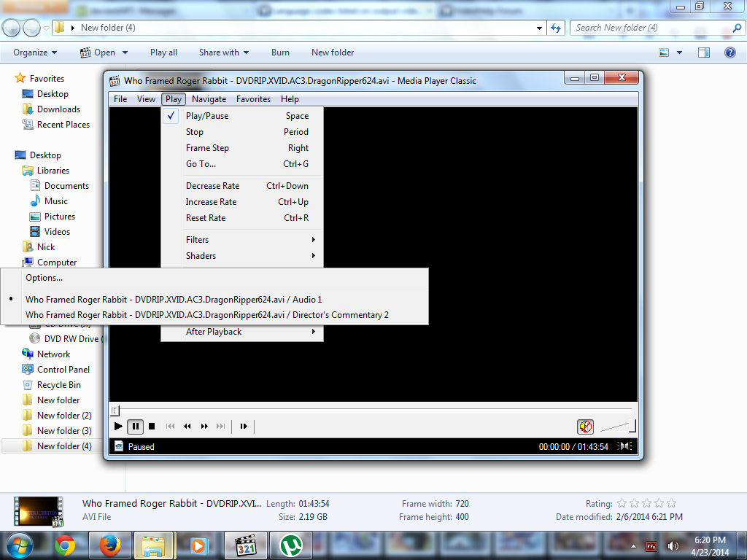Viewport: 747px width, 560px height.
Task: Click the Stop square button
Action: 152,426
